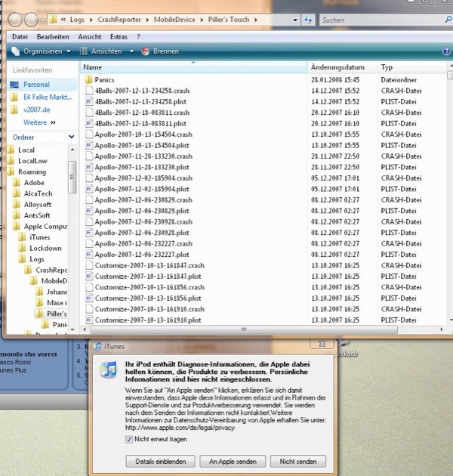Viewport: 453px width, 476px height.
Task: Click into the Suchen search field
Action: tap(381, 20)
